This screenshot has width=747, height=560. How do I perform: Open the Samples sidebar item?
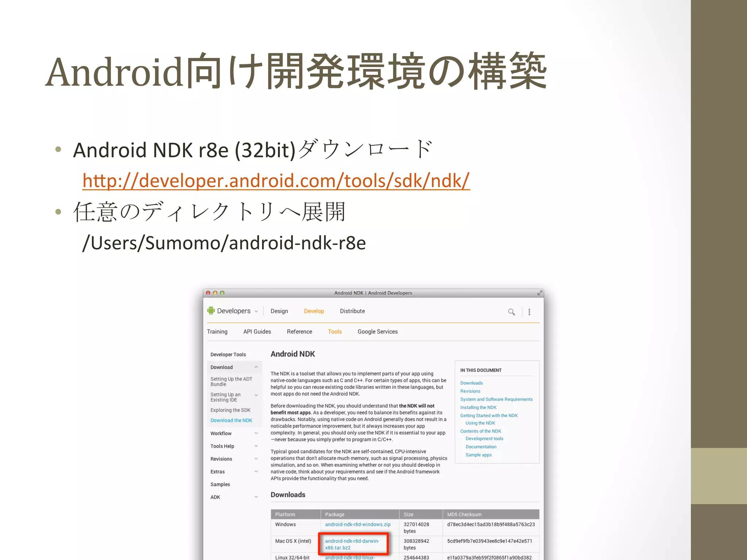pos(220,484)
